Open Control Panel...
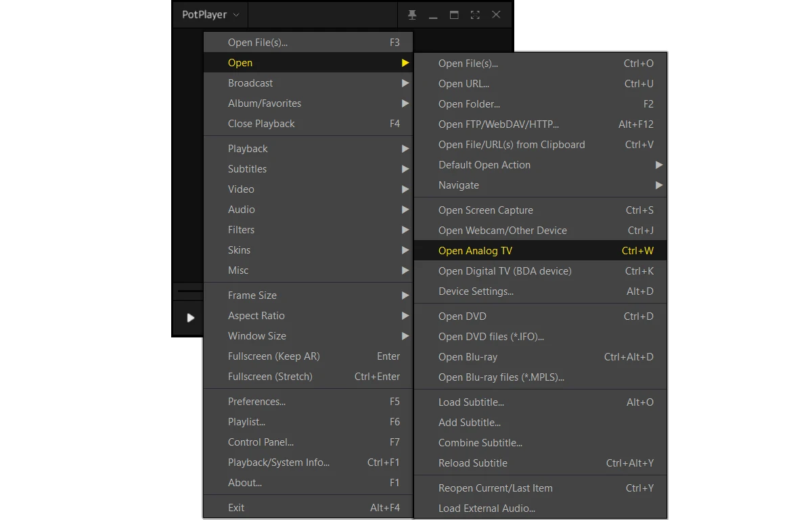The height and width of the screenshot is (520, 812). click(308, 442)
